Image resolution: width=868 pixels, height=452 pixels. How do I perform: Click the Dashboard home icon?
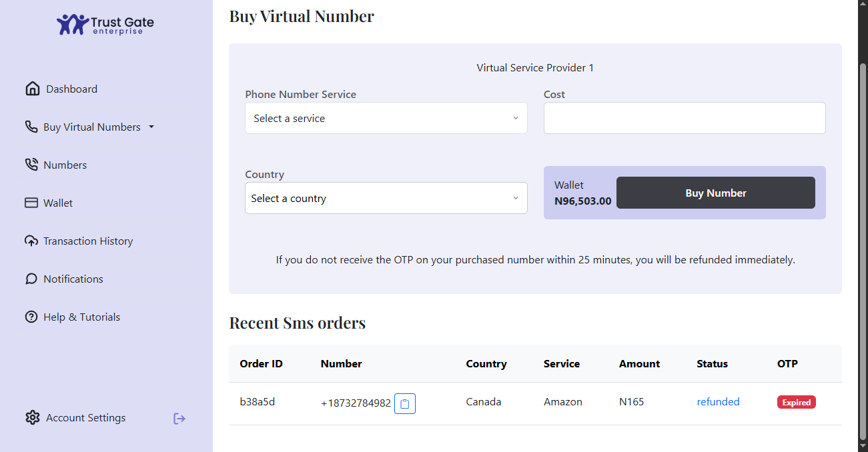tap(32, 89)
